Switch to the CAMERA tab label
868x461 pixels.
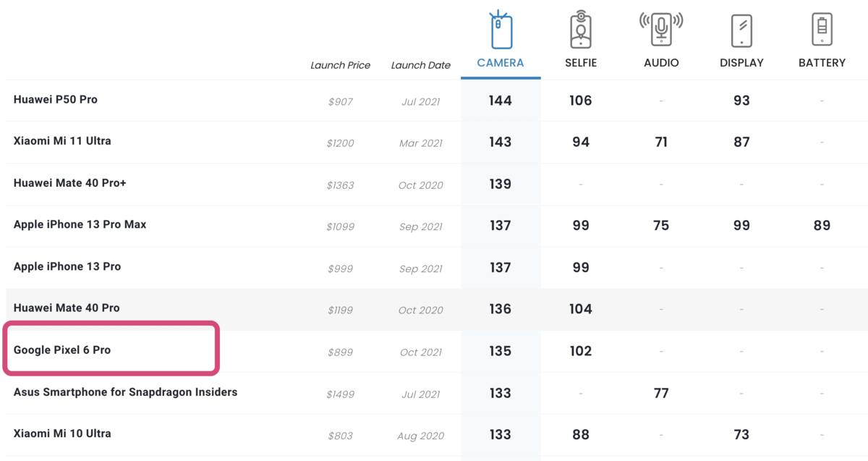click(x=501, y=63)
